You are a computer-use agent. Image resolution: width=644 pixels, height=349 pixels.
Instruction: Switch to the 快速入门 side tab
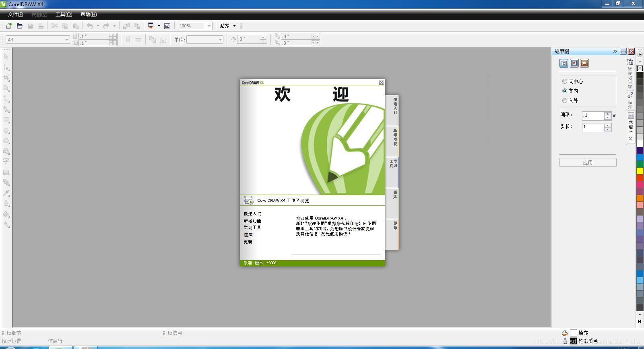point(392,111)
